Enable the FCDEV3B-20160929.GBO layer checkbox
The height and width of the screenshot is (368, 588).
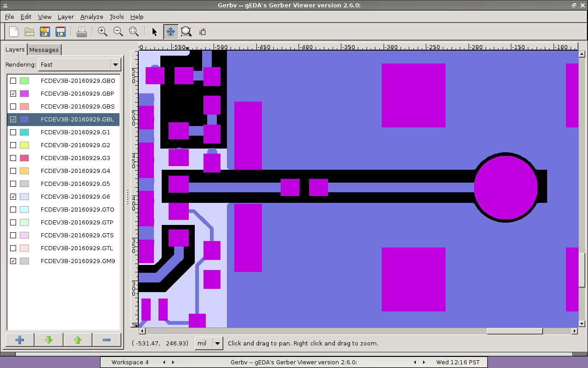(x=13, y=81)
